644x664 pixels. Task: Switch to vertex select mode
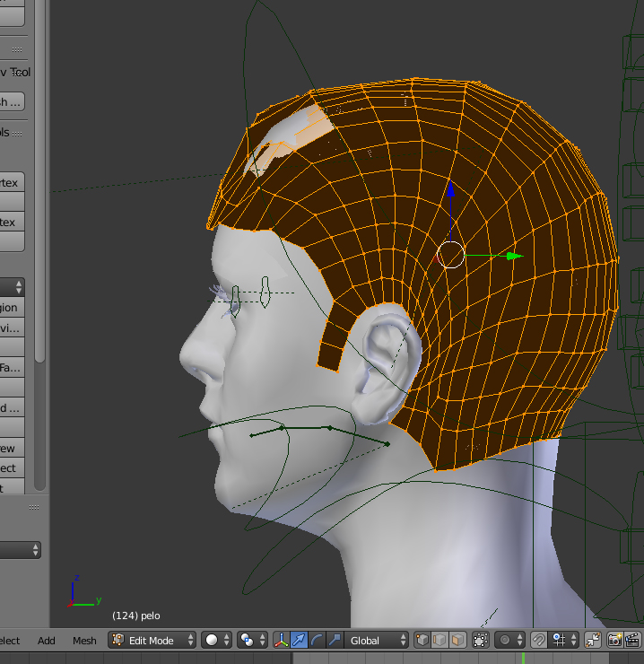(422, 640)
